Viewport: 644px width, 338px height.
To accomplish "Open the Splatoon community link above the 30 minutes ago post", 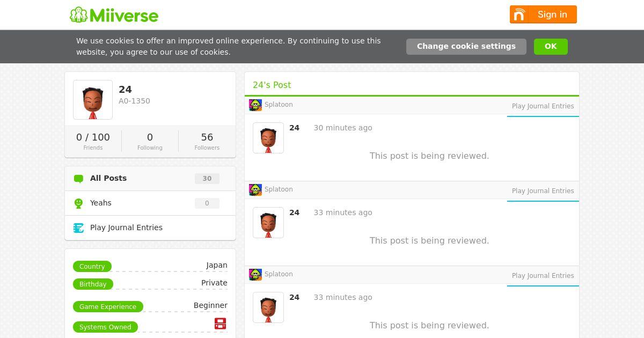I will [279, 105].
